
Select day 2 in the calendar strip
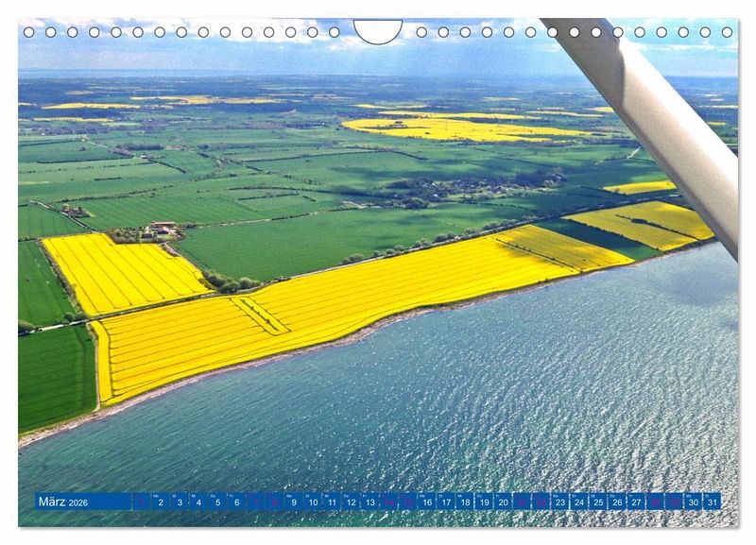[160, 502]
